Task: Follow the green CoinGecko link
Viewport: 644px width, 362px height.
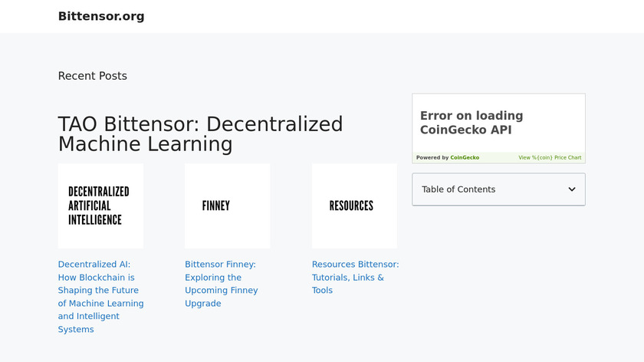Action: (x=465, y=158)
